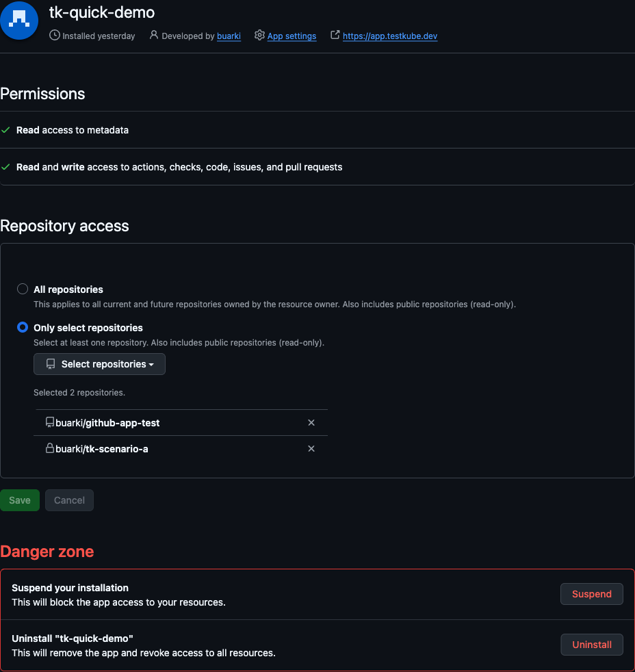Remove buarki/github-app-test from selected repositories
This screenshot has width=635, height=672.
(x=311, y=423)
